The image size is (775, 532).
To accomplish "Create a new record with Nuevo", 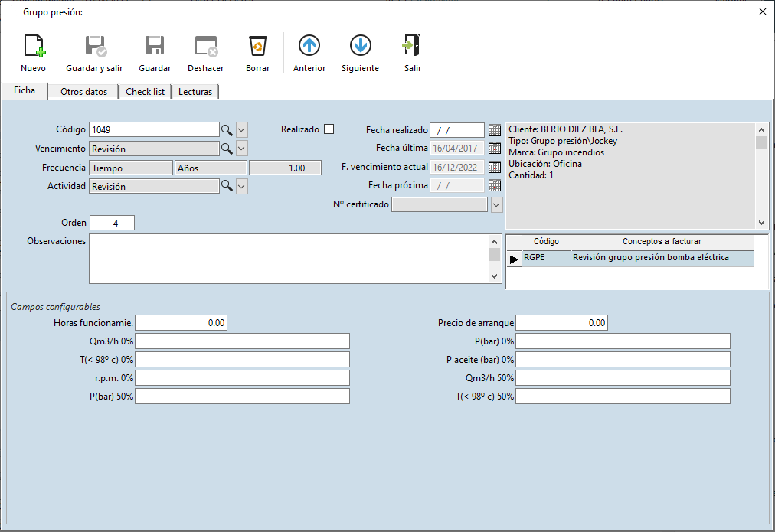I will [x=34, y=53].
